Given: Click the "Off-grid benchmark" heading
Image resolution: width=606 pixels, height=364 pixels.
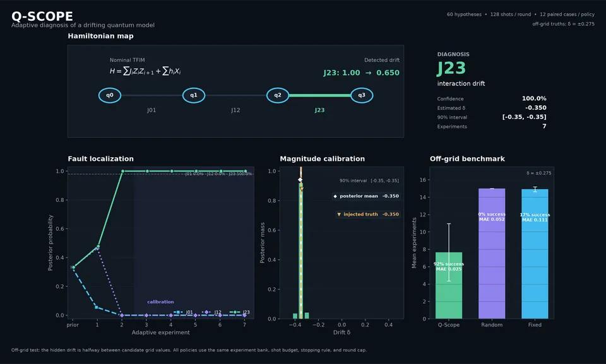Looking at the screenshot, I should tap(467, 159).
